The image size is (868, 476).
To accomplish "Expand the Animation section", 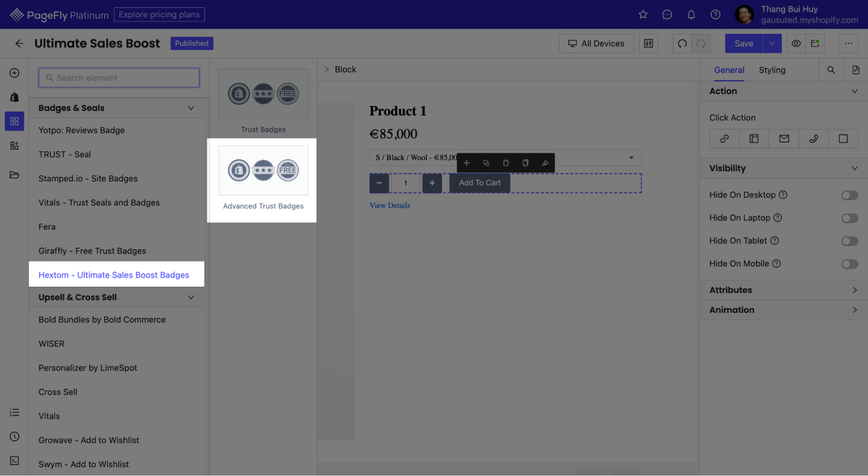I will point(783,310).
